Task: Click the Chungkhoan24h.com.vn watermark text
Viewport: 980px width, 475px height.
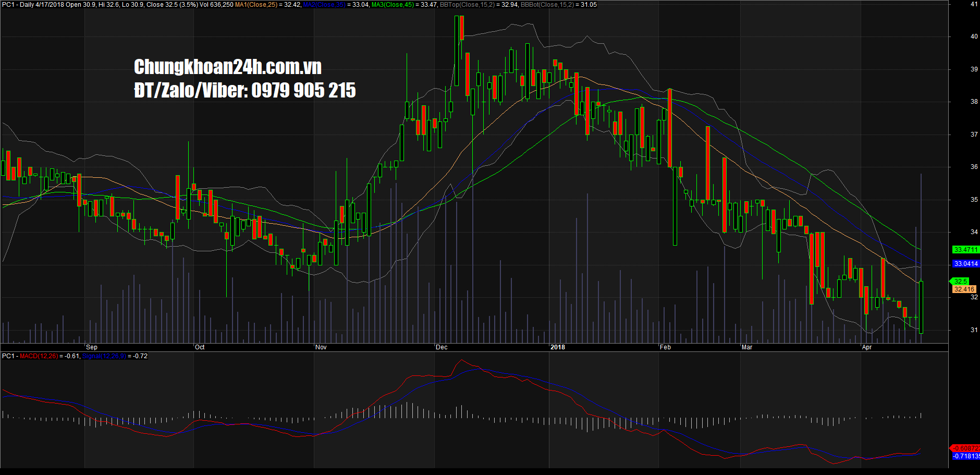Action: (228, 67)
